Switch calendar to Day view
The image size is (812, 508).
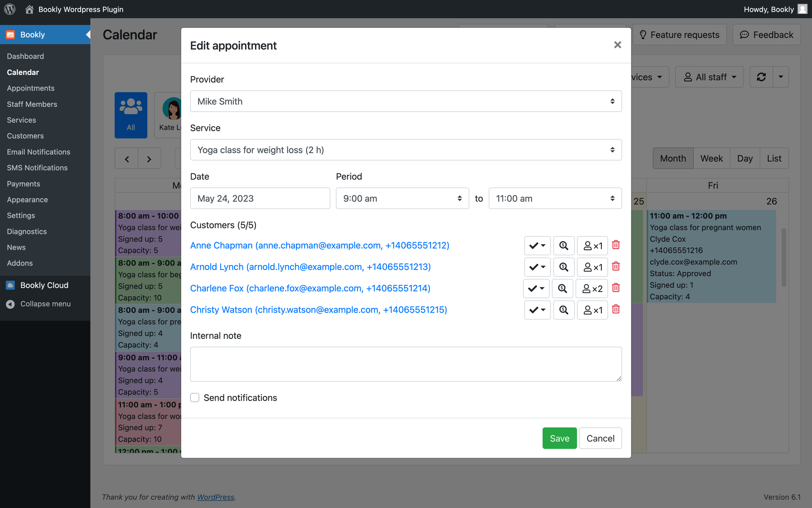[745, 158]
